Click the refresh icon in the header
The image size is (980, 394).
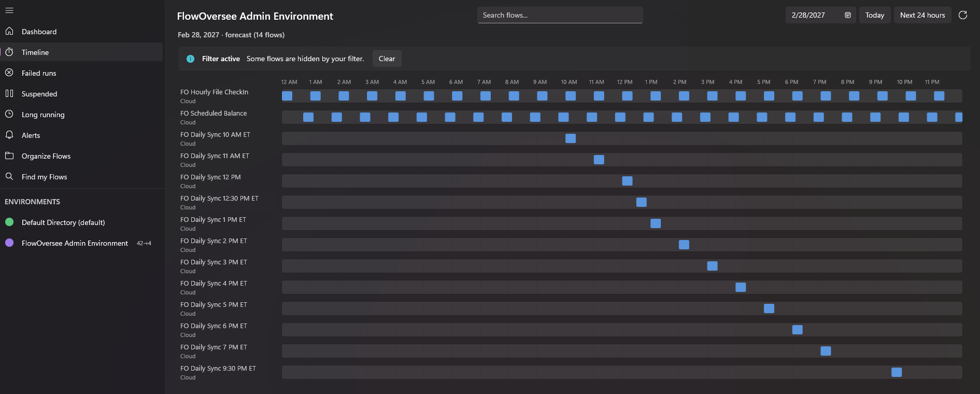click(963, 15)
